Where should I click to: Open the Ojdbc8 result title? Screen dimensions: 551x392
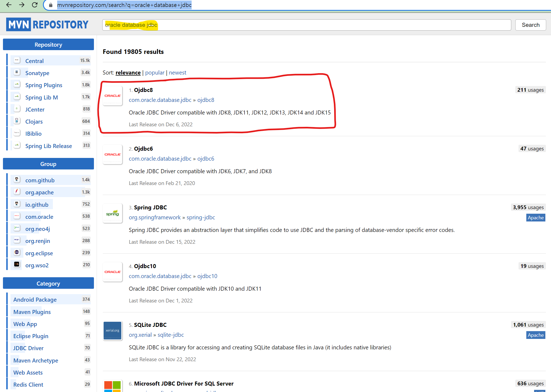tap(143, 90)
